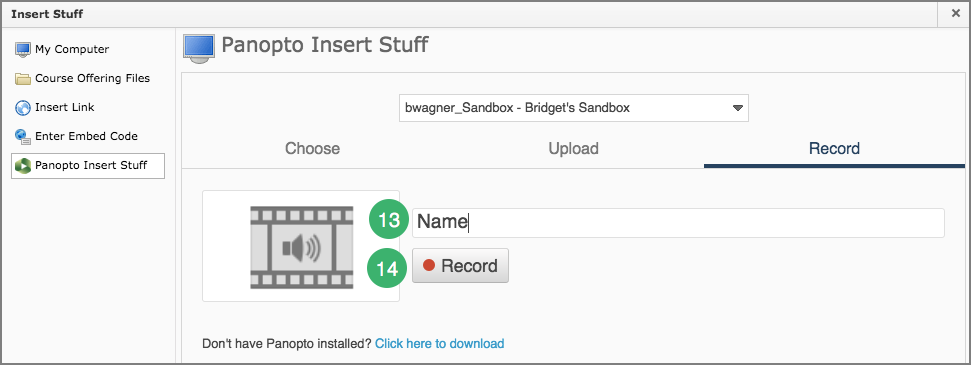Choose the Insert Link label in sidebar
The image size is (971, 365).
click(x=64, y=107)
